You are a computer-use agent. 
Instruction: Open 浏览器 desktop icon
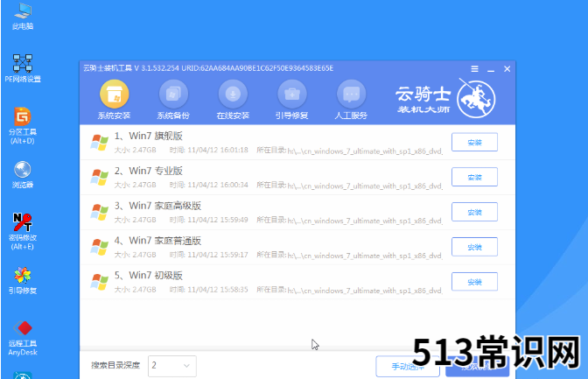pos(23,174)
